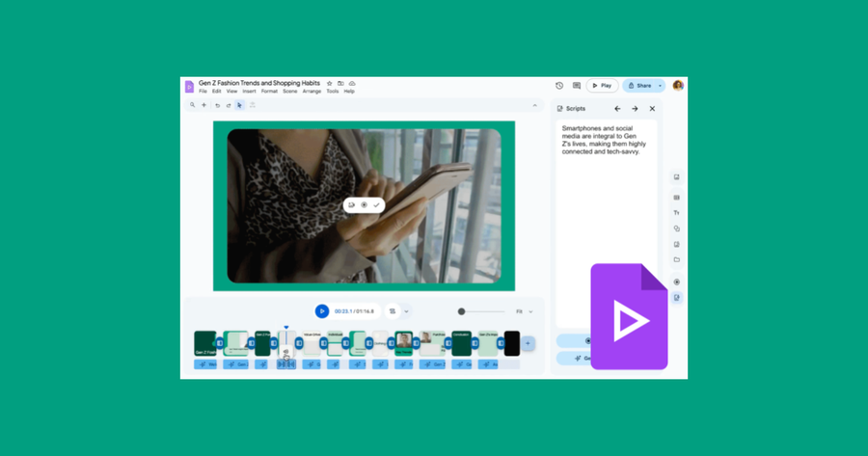Open version history clock icon
Viewport: 868px width, 456px height.
[559, 86]
